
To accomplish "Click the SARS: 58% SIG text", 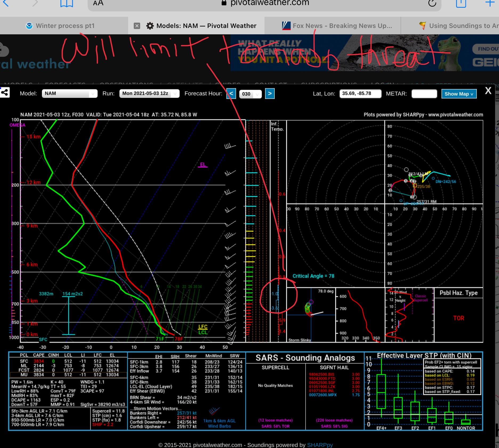I will click(334, 426).
